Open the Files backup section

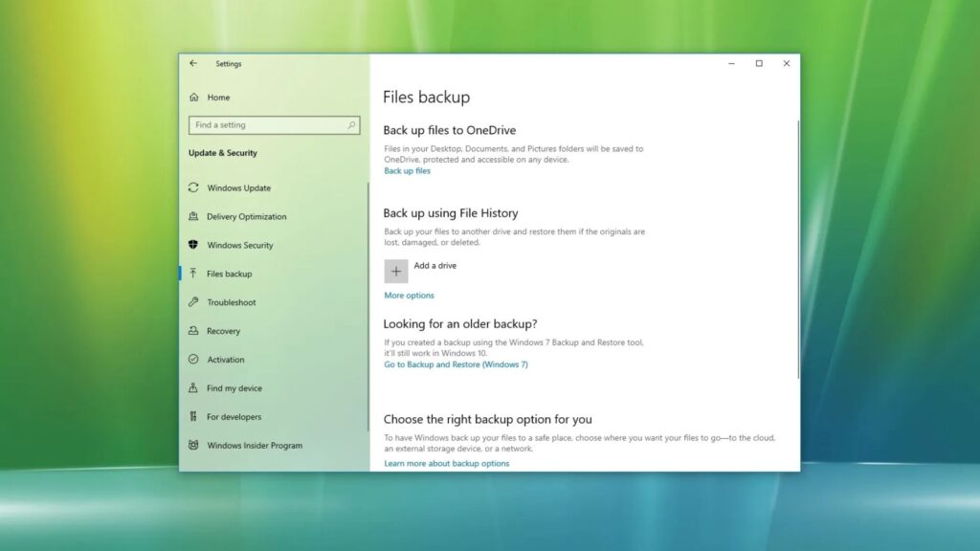(x=230, y=275)
